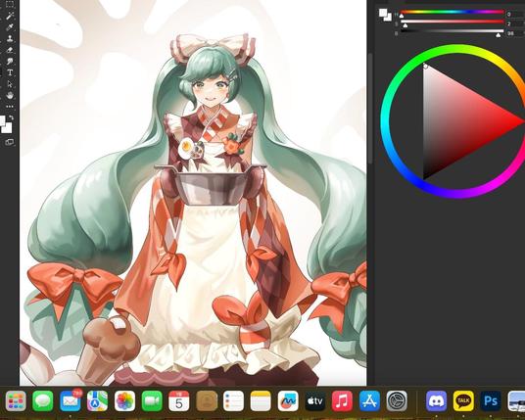Click the hue slider in Color panel

(452, 12)
